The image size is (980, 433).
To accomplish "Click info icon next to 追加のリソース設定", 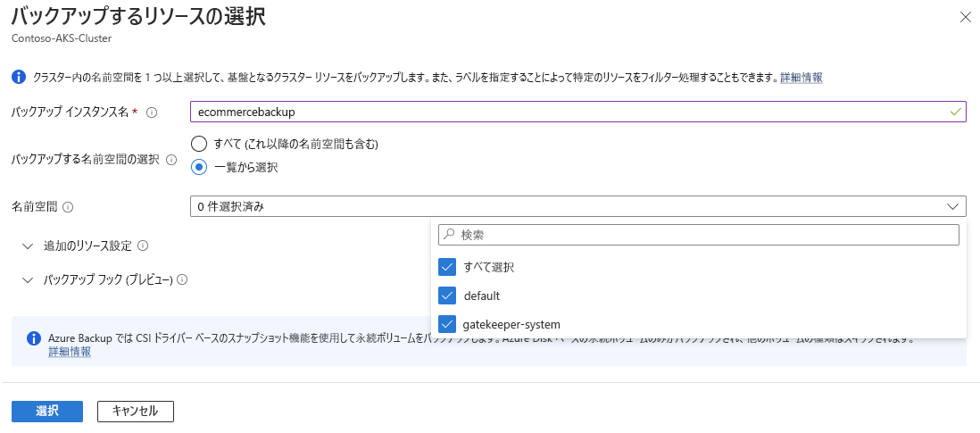I will click(x=143, y=246).
